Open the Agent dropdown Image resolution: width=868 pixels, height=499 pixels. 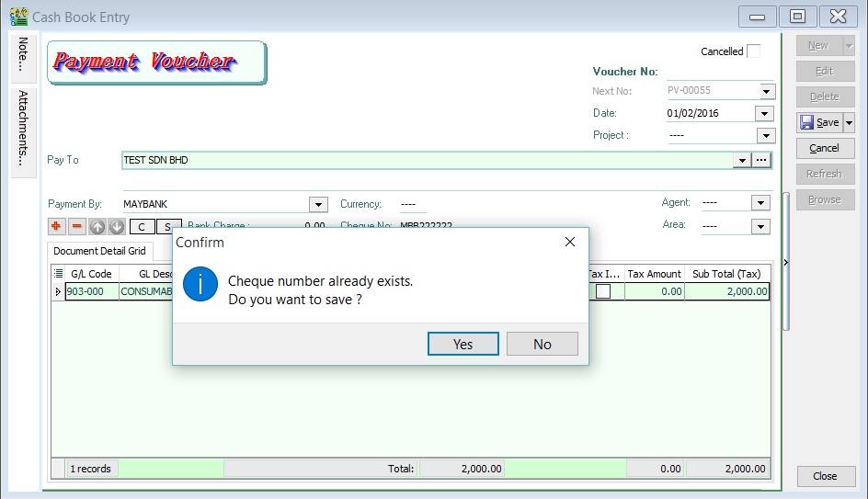760,203
